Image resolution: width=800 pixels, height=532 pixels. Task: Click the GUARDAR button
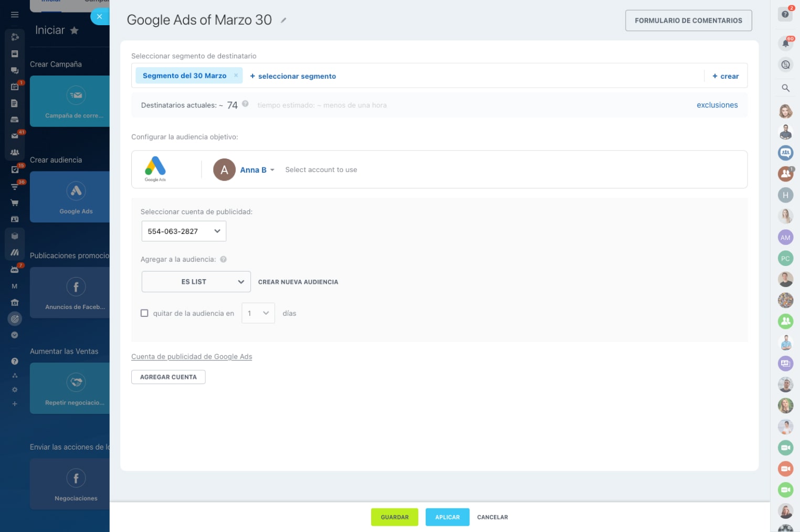394,517
